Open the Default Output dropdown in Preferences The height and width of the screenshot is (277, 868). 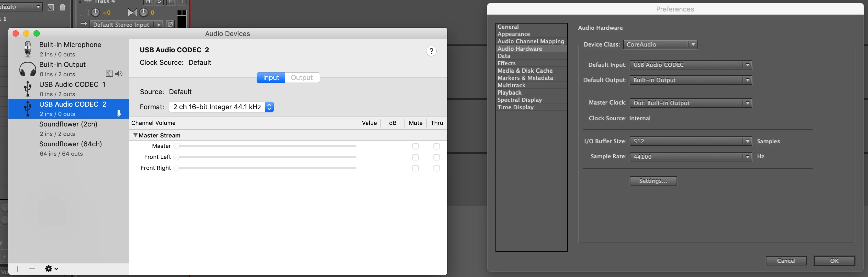[x=691, y=80]
